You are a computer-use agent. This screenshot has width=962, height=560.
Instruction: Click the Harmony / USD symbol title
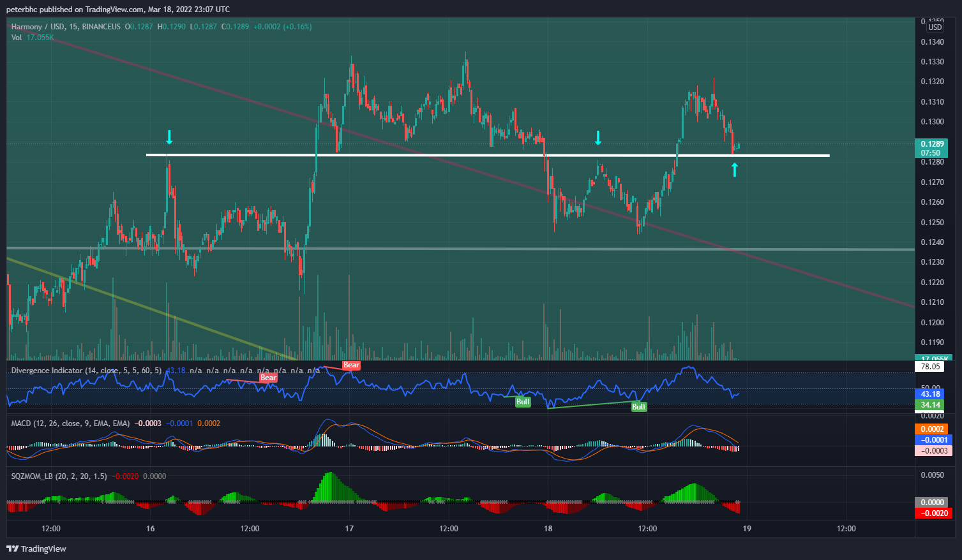click(38, 27)
